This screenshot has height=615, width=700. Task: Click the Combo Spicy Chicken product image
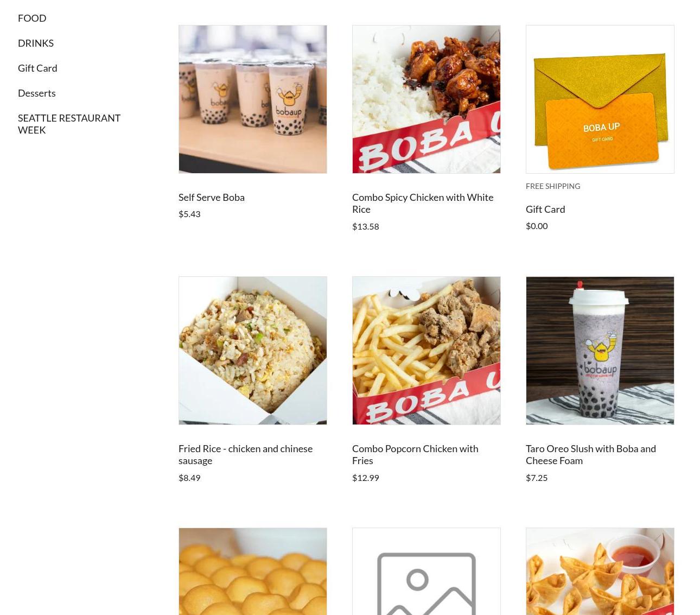pos(427,99)
